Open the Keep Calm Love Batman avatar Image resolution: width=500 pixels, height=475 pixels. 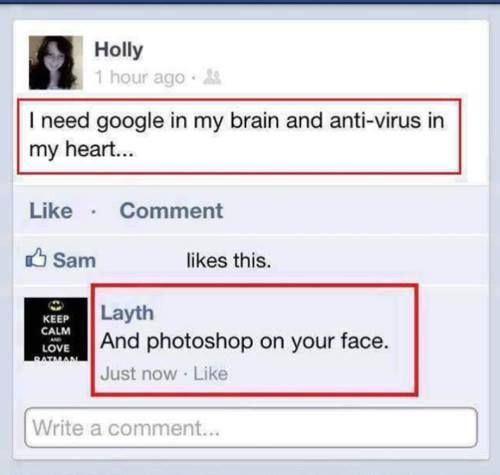[56, 329]
